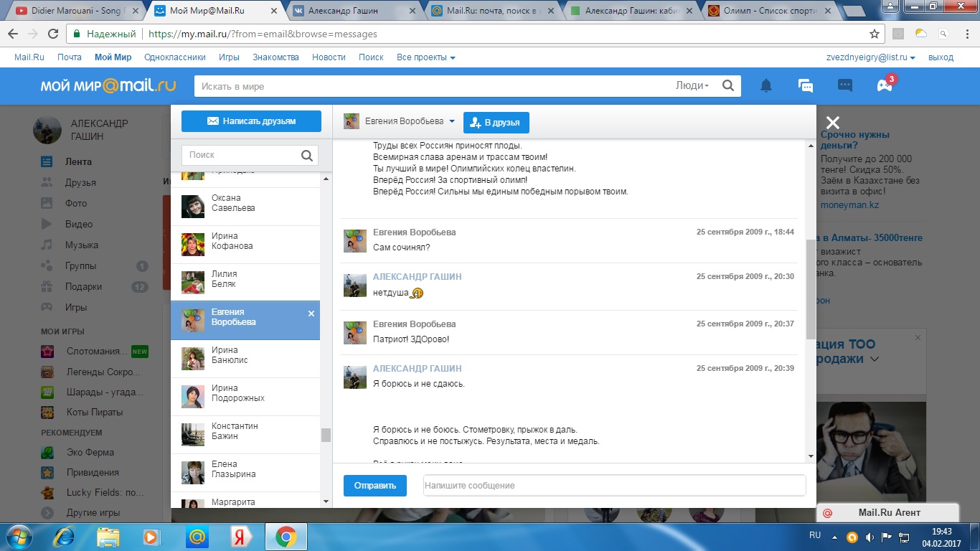Open the notifications bell icon

pos(766,86)
